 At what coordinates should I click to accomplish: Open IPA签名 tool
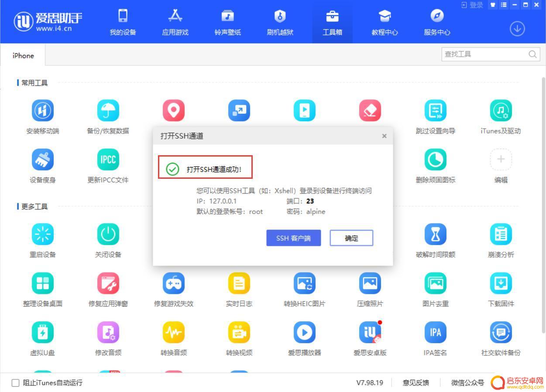click(436, 332)
